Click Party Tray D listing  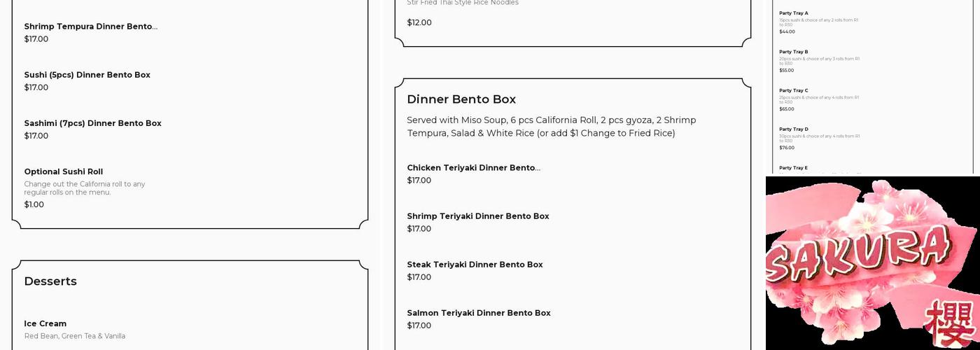794,129
